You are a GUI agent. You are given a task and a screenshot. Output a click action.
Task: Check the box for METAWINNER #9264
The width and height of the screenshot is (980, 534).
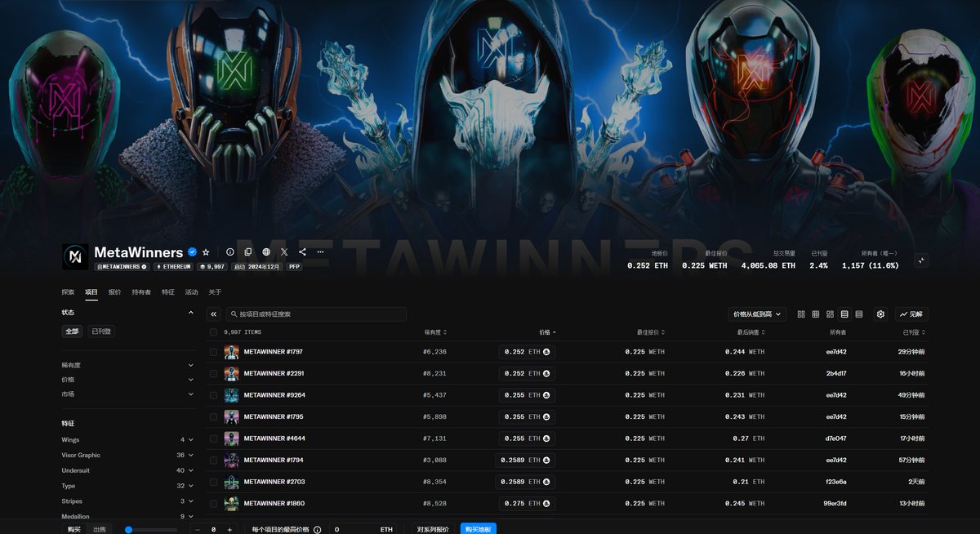pyautogui.click(x=214, y=395)
